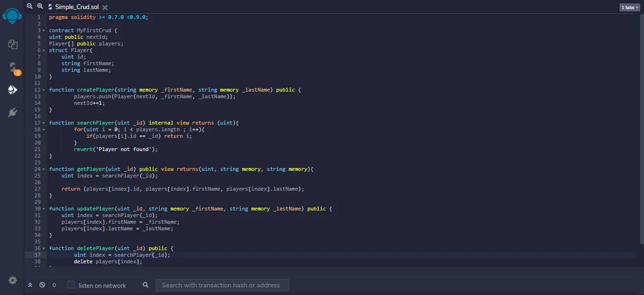Click the players.push statement line

[x=154, y=96]
